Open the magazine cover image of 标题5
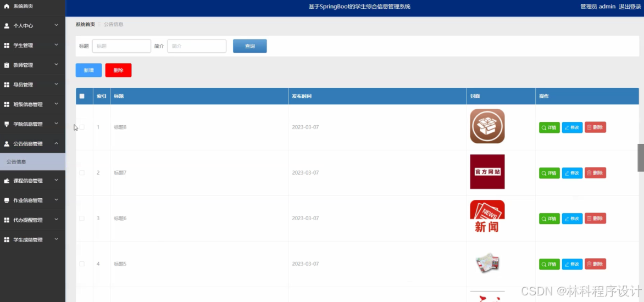 487,263
